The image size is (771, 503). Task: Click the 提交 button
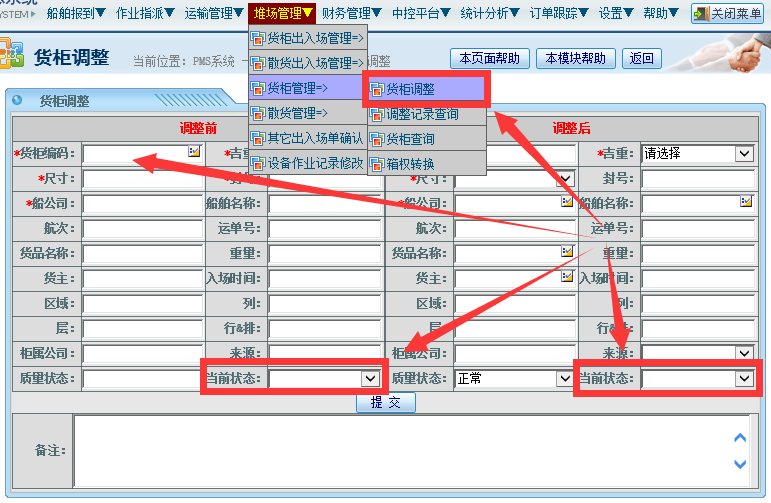[385, 402]
